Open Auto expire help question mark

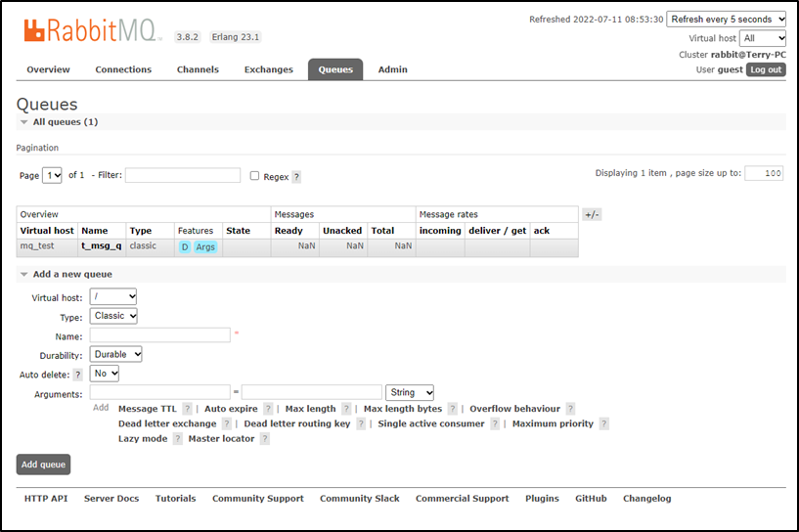click(x=268, y=409)
